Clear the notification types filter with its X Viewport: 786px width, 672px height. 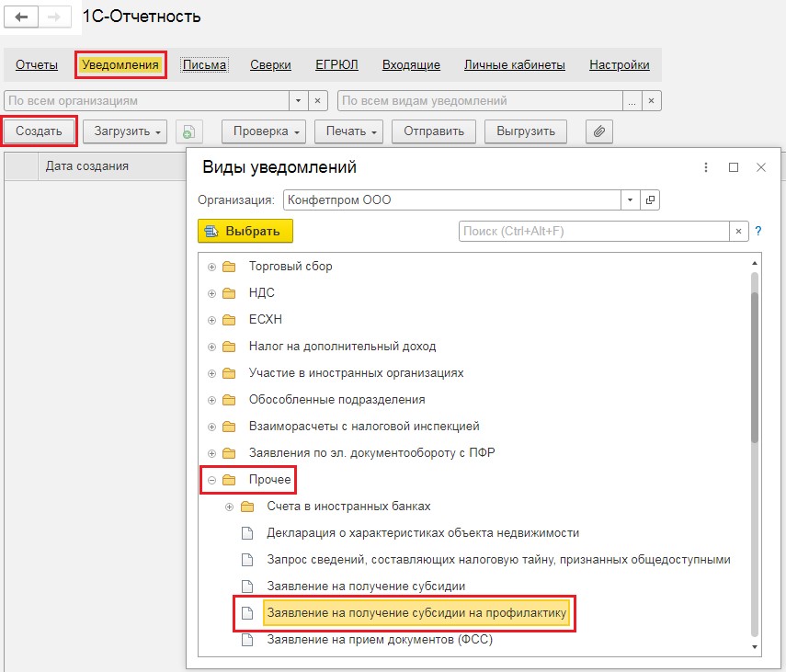click(651, 101)
